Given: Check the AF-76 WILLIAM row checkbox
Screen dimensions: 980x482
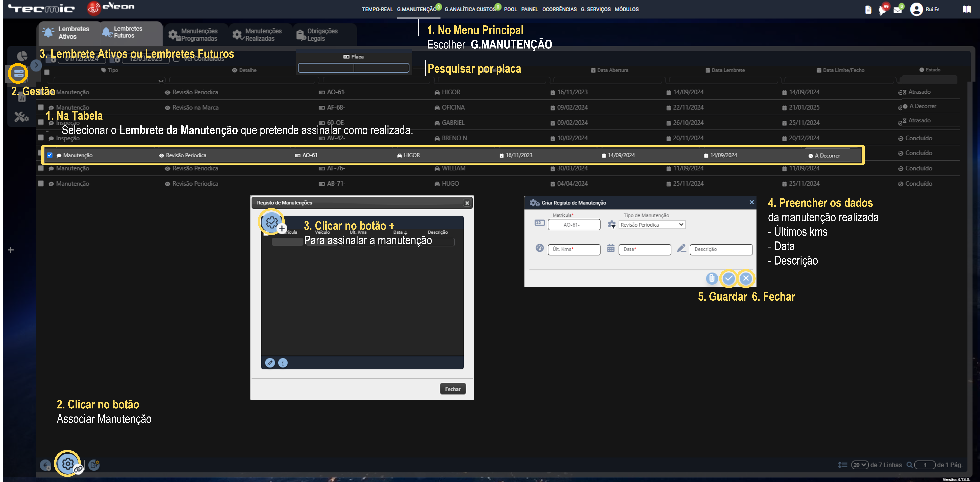Looking at the screenshot, I should click(41, 168).
